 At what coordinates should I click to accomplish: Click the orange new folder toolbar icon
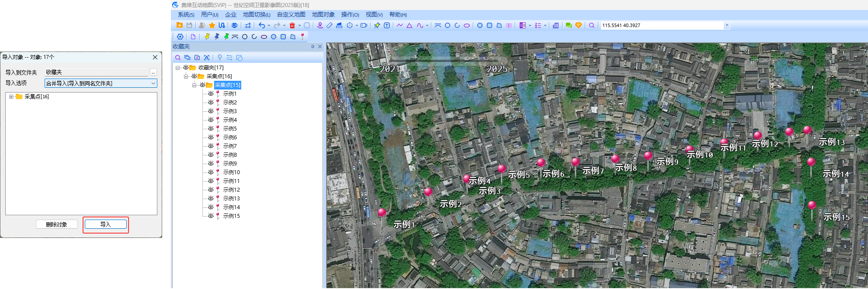point(179,25)
